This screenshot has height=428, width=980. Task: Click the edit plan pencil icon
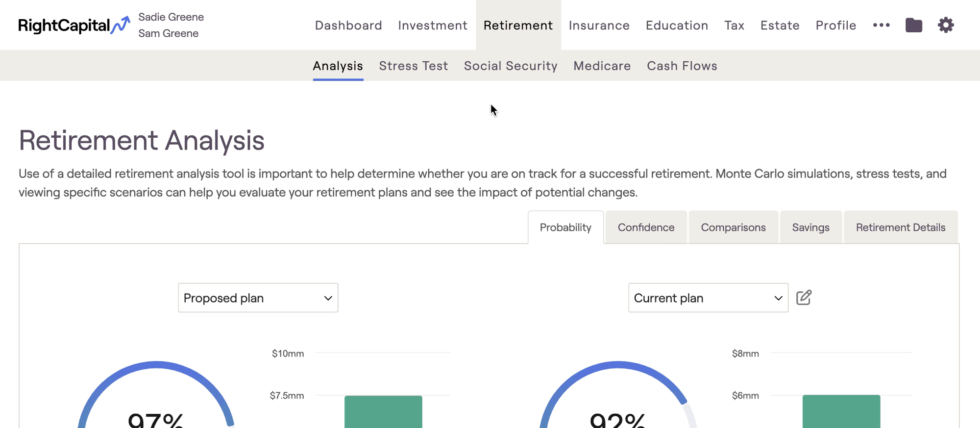point(804,298)
